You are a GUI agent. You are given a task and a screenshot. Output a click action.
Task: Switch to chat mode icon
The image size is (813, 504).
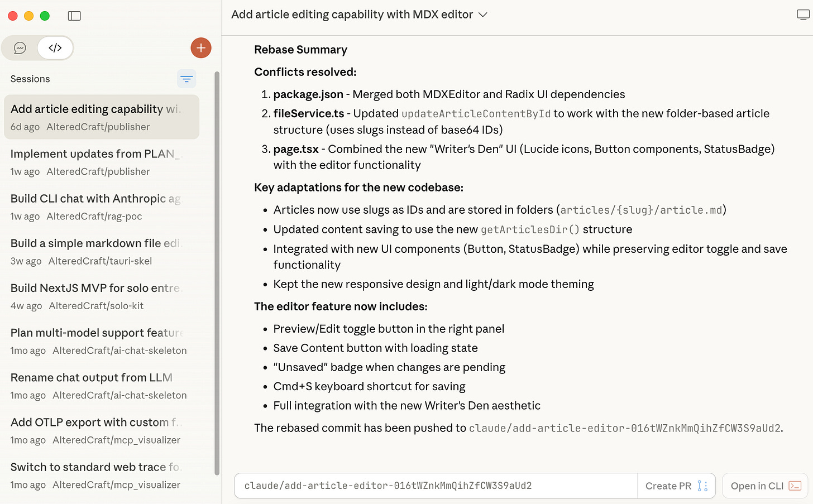(20, 48)
